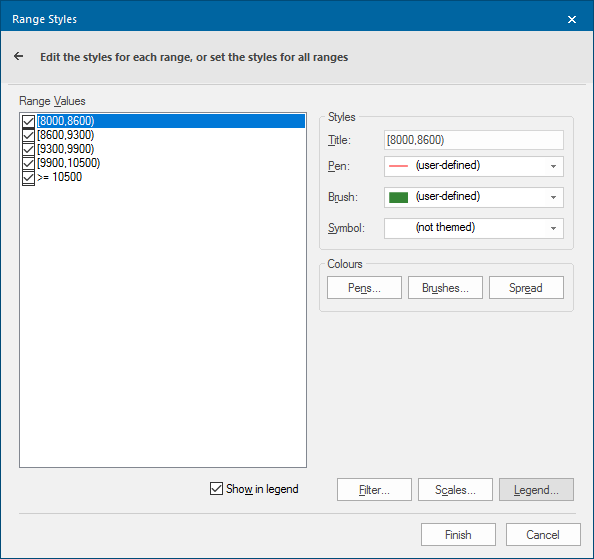Open the Legend... settings
The image size is (594, 559).
[x=536, y=489]
